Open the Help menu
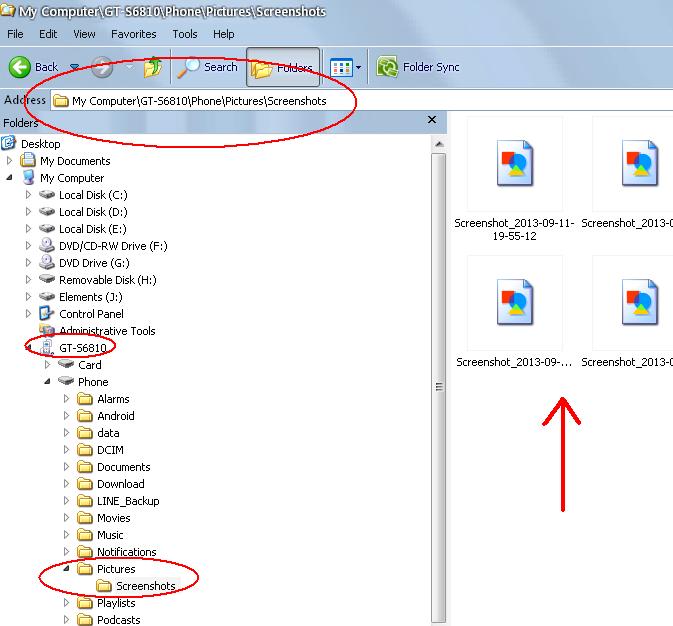Viewport: 673px width, 626px height. [224, 34]
